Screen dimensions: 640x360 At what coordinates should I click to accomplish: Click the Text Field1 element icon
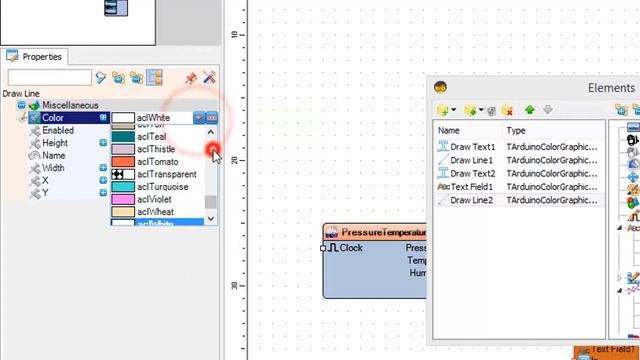[x=443, y=187]
